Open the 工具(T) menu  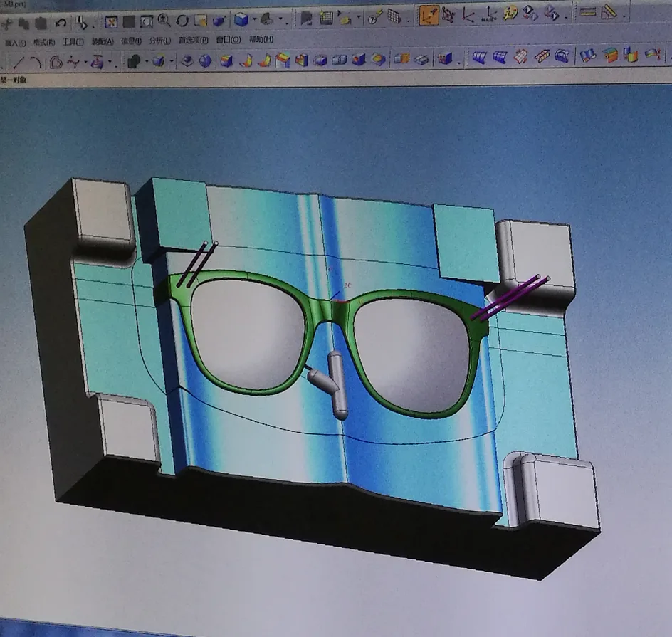click(x=73, y=41)
